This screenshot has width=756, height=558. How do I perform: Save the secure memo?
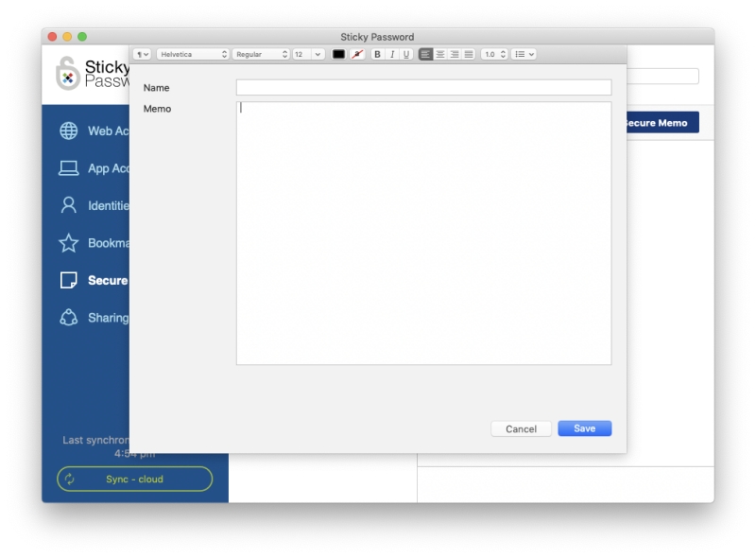click(x=584, y=428)
